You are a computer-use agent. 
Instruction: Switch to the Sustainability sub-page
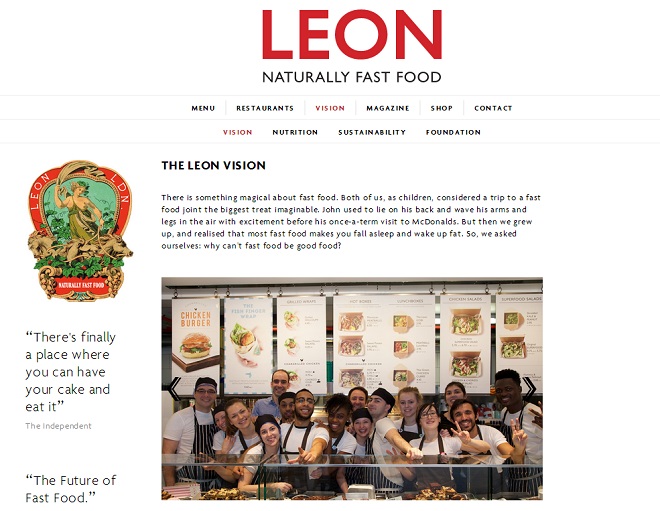tap(372, 132)
